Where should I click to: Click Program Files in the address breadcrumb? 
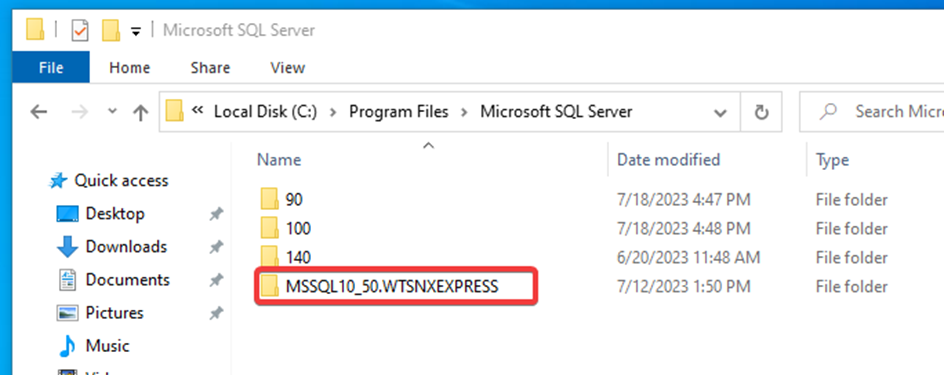point(399,112)
